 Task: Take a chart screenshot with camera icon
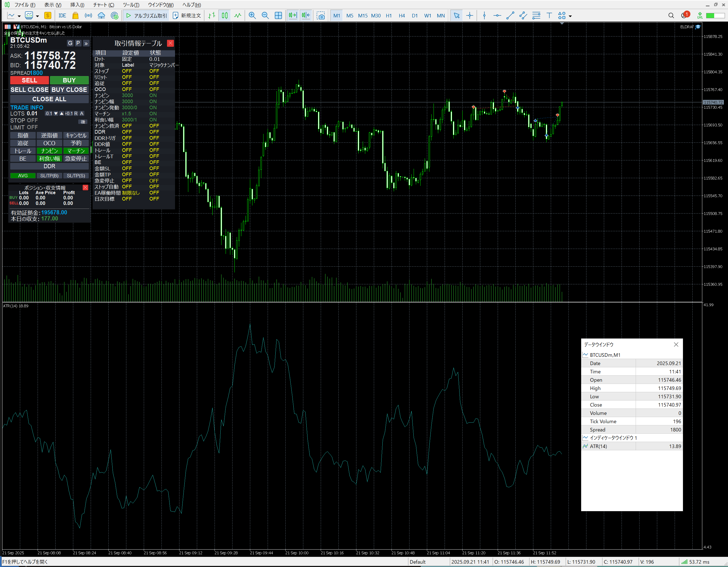point(321,15)
